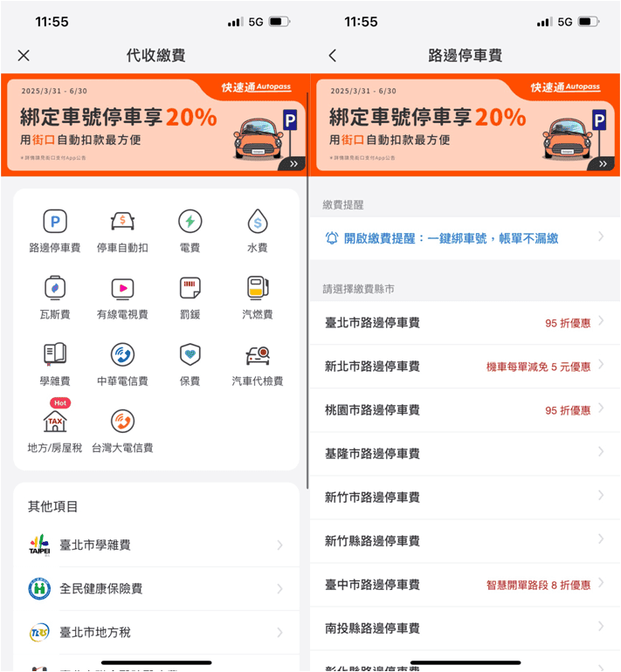Tap double-arrow on left promo banner
Screen dimensions: 621x672
(293, 164)
